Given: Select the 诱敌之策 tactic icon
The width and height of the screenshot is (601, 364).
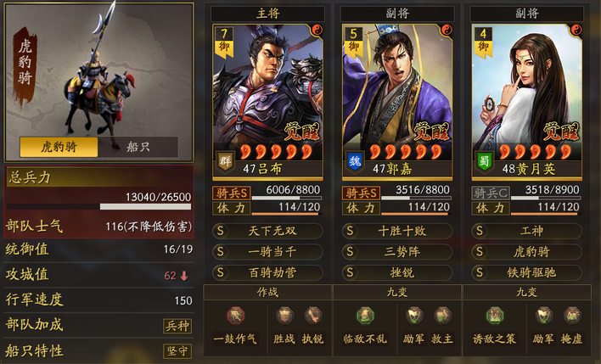Looking at the screenshot, I should (494, 316).
